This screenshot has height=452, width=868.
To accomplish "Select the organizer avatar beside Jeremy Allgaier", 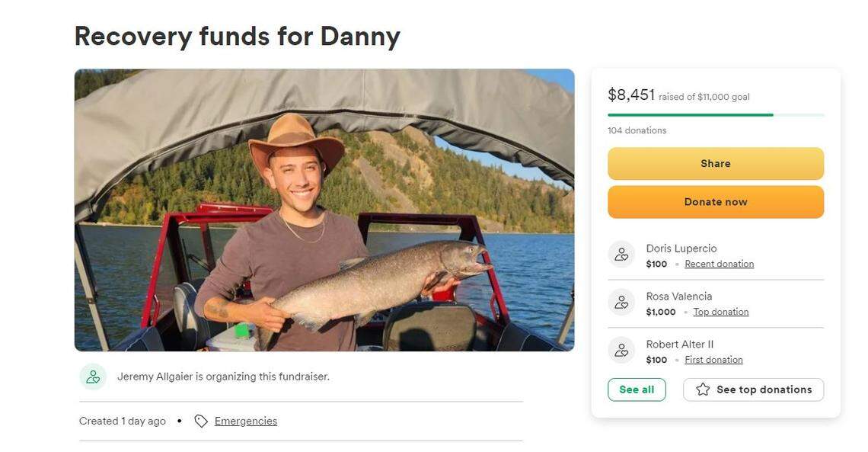I will (x=93, y=376).
